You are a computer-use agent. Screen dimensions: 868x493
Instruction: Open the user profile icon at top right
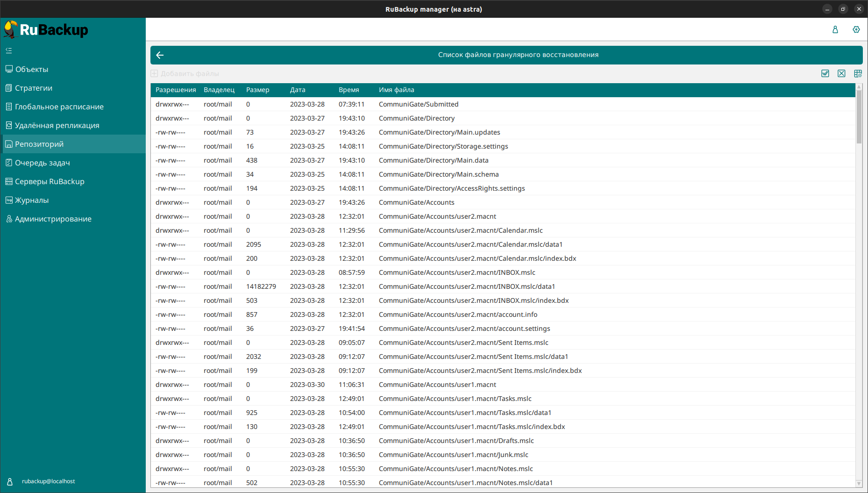coord(835,29)
